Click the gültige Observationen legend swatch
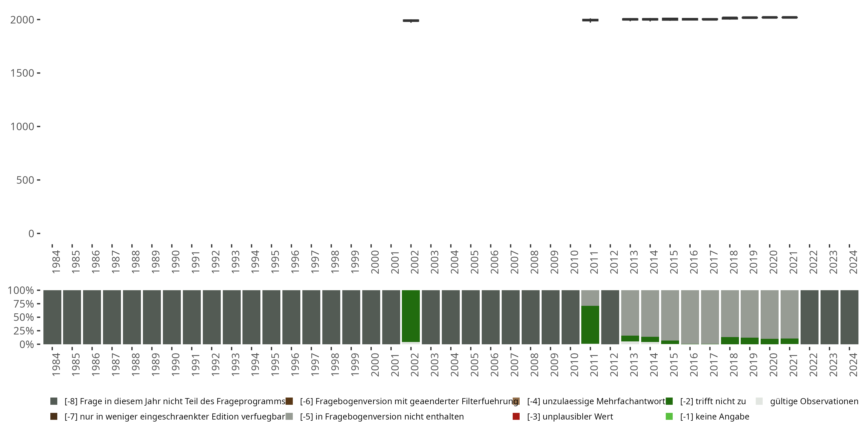This screenshot has width=868, height=434. (x=759, y=401)
